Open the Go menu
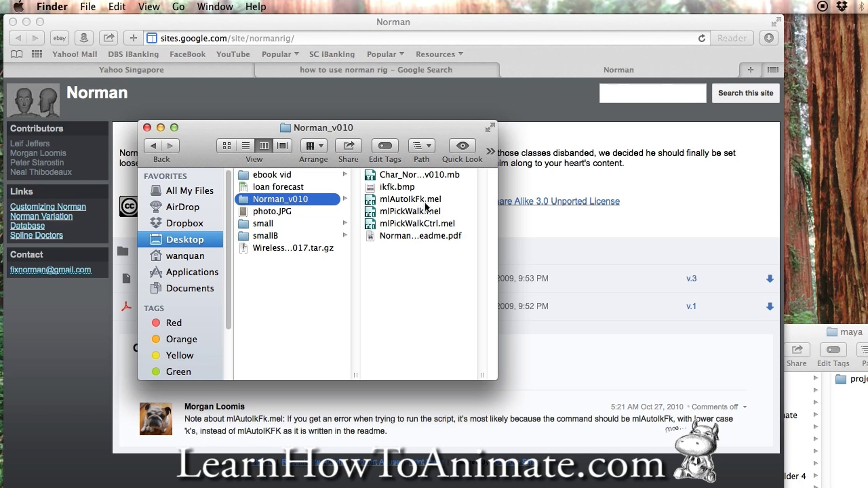This screenshot has width=868, height=488. click(x=178, y=7)
